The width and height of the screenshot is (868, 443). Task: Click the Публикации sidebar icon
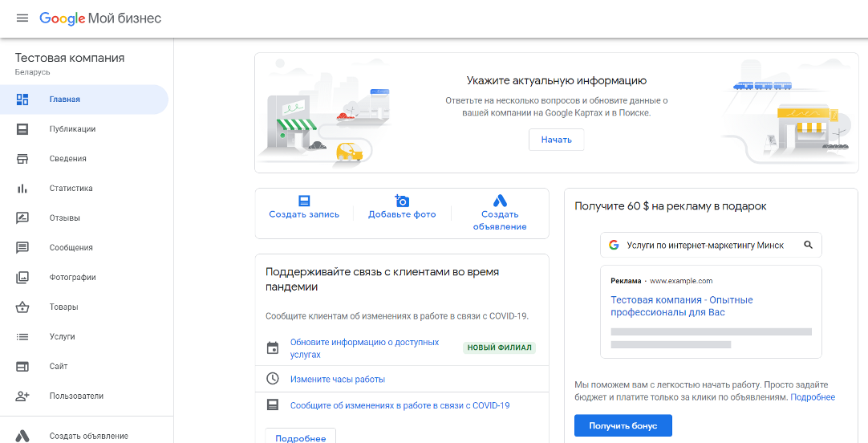tap(22, 129)
